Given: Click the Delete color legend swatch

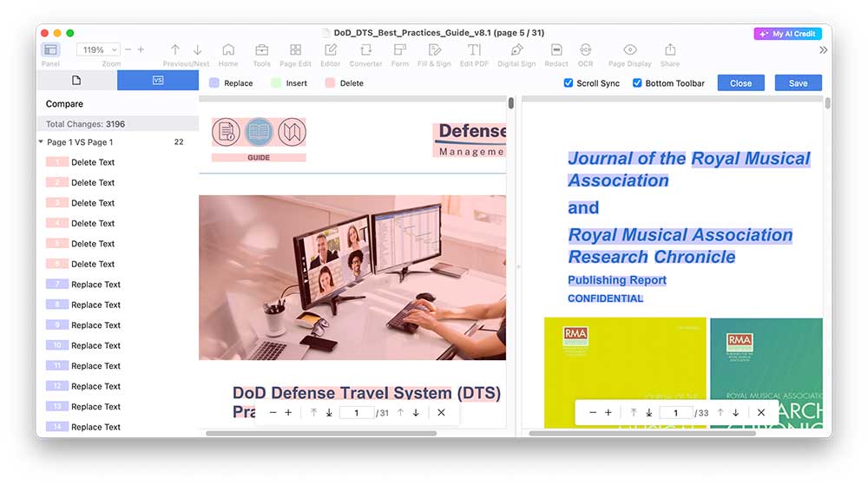Looking at the screenshot, I should pyautogui.click(x=330, y=83).
